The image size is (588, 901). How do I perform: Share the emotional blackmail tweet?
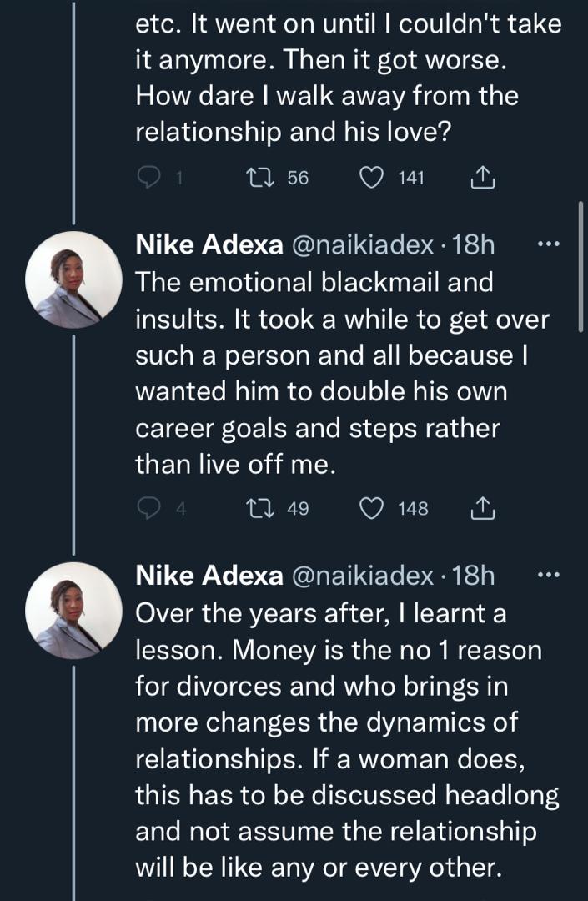tap(482, 508)
